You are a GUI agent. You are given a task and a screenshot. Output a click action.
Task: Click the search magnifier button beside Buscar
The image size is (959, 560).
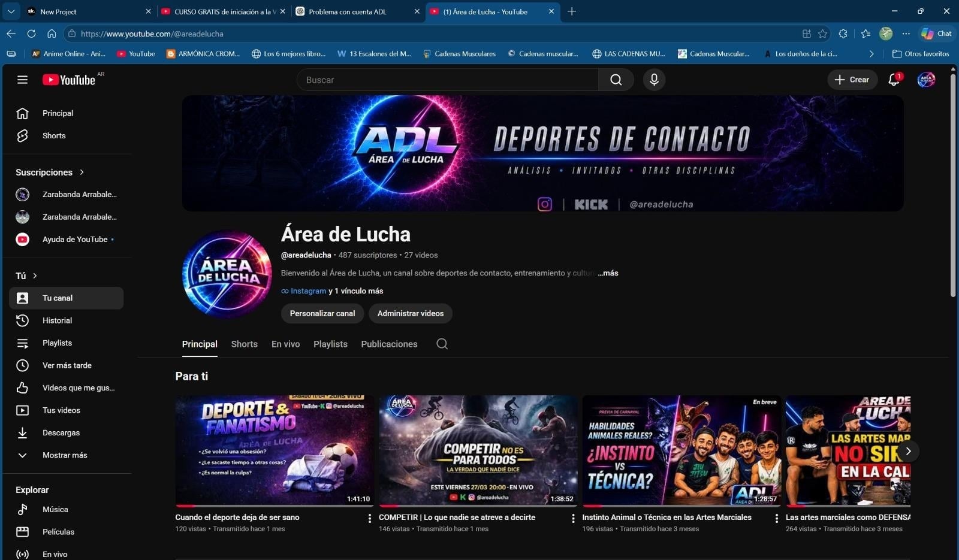pos(616,80)
